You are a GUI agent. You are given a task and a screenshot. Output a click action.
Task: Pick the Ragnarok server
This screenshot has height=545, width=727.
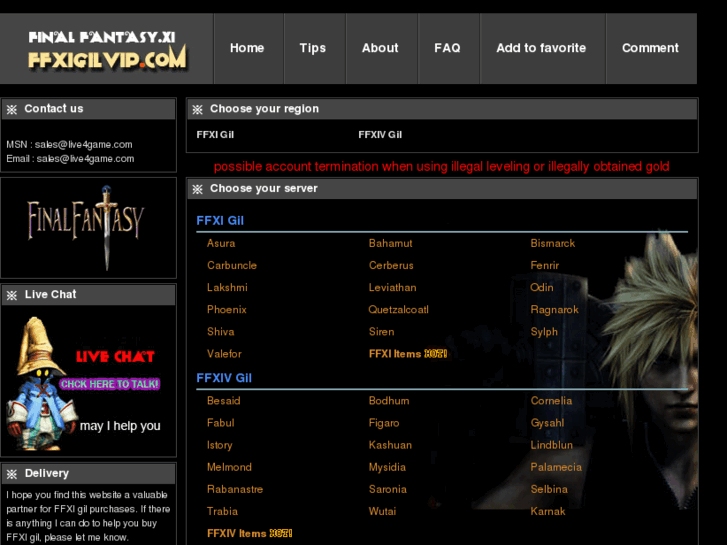click(555, 310)
